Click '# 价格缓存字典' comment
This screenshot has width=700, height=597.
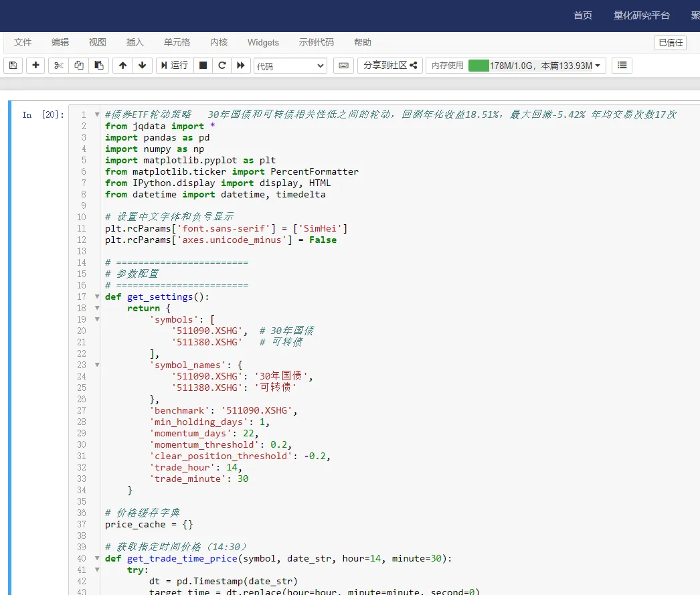point(143,513)
